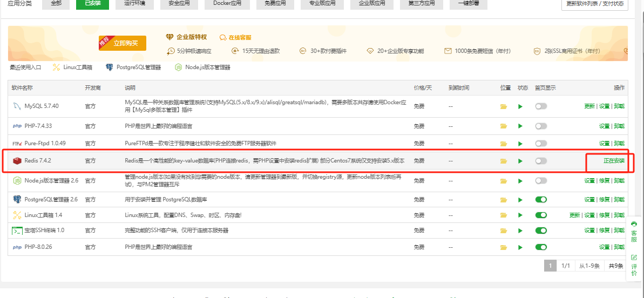The height and width of the screenshot is (298, 644).
Task: Select the 已安装 category tab
Action: coord(92,4)
